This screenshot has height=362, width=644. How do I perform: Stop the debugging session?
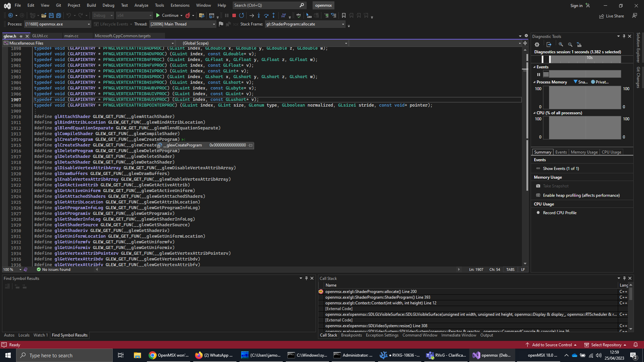point(234,15)
